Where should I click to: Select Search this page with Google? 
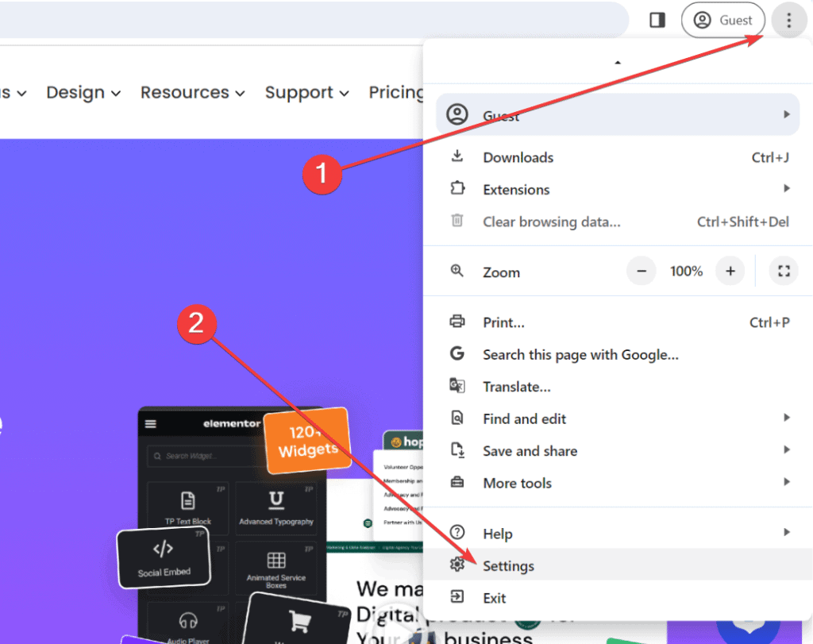pyautogui.click(x=580, y=355)
